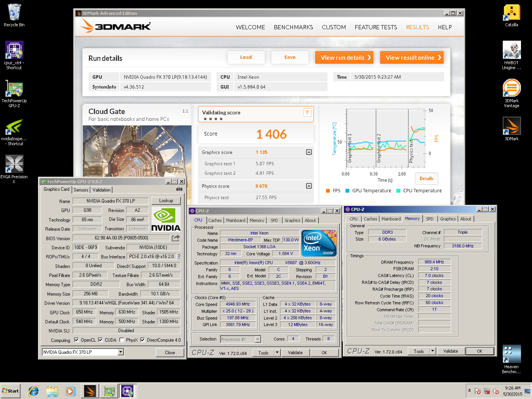
Task: Collapse the Graphics score section
Action: (309, 152)
